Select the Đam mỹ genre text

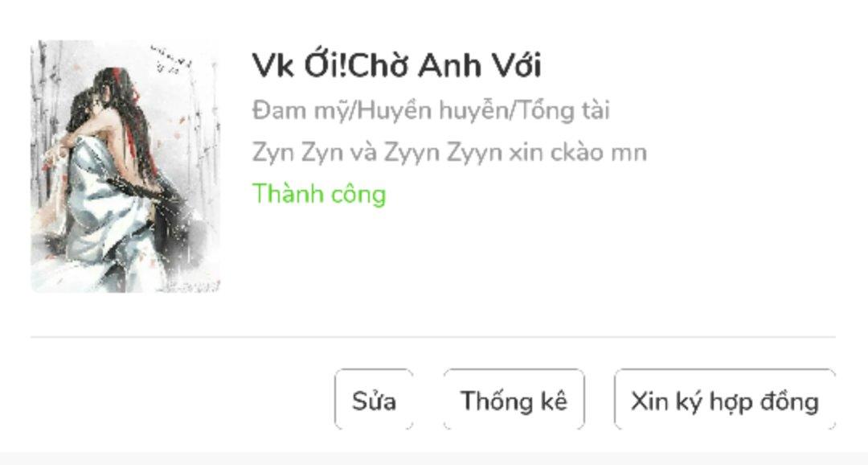[301, 111]
